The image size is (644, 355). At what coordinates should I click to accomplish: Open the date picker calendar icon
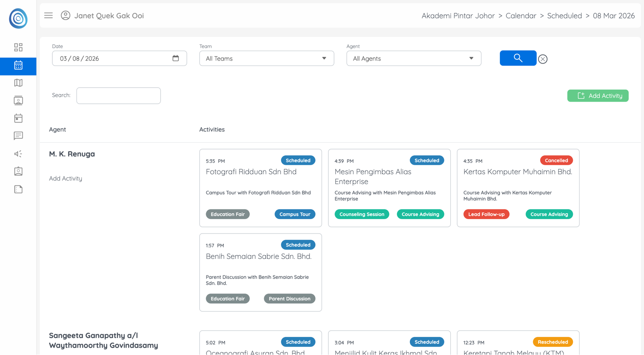click(175, 58)
